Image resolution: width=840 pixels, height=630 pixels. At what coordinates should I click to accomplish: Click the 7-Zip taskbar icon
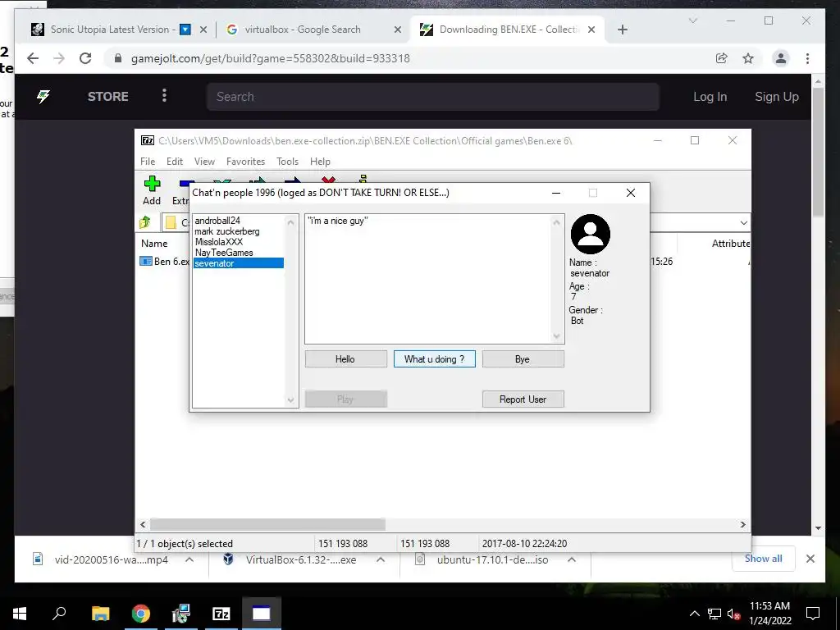[221, 614]
